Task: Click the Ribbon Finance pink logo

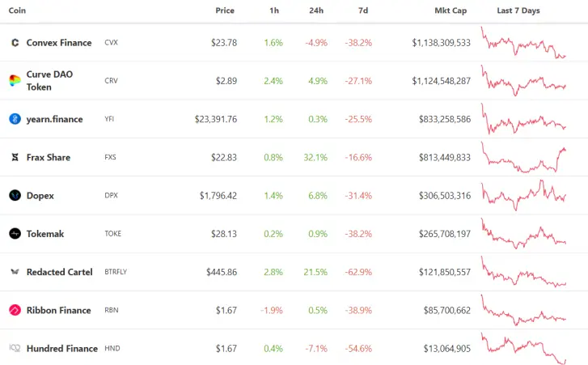Action: point(15,310)
